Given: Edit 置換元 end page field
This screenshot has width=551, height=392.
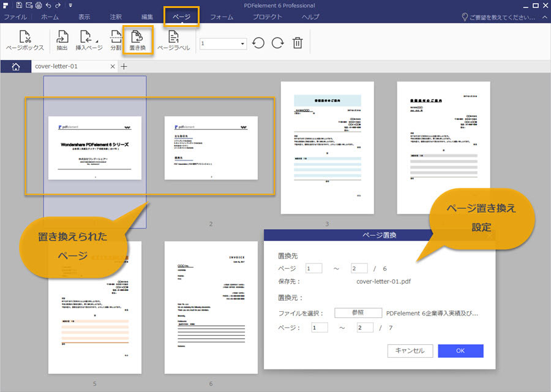Looking at the screenshot, I should (365, 327).
